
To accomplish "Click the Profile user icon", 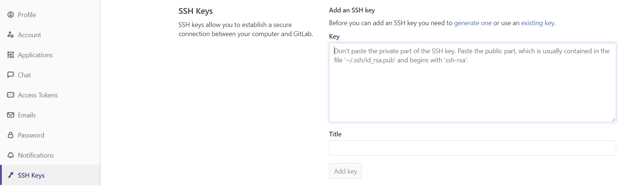I will (x=11, y=15).
